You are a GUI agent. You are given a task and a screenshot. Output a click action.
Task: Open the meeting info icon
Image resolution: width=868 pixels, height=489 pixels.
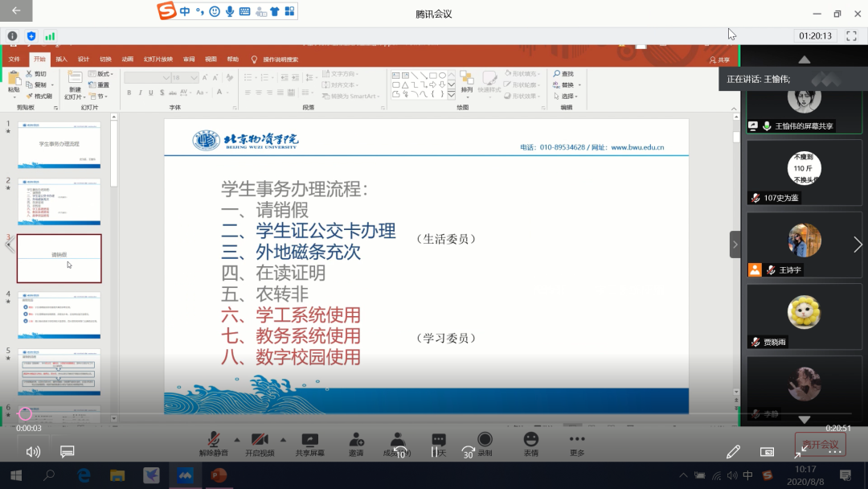point(12,36)
